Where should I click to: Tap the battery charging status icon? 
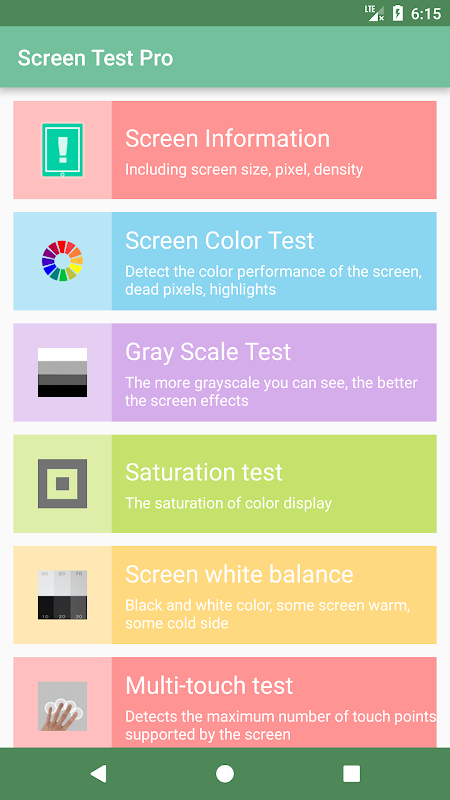point(398,13)
